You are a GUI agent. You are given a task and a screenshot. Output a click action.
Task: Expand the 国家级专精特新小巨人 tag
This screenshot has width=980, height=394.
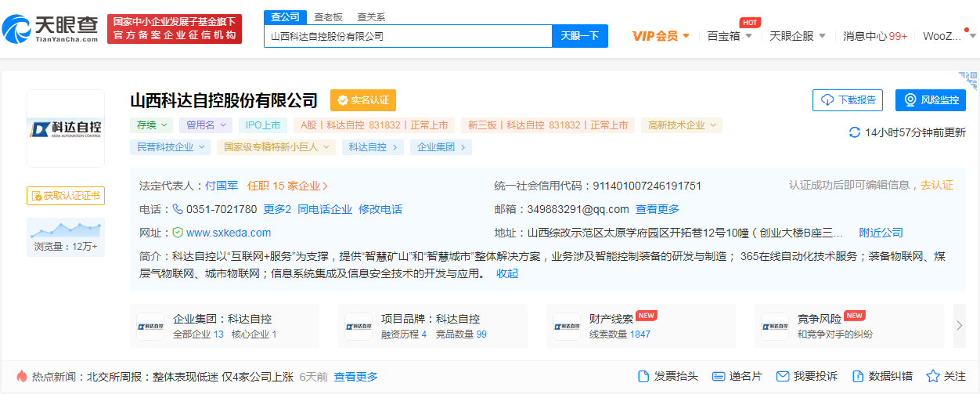[276, 146]
